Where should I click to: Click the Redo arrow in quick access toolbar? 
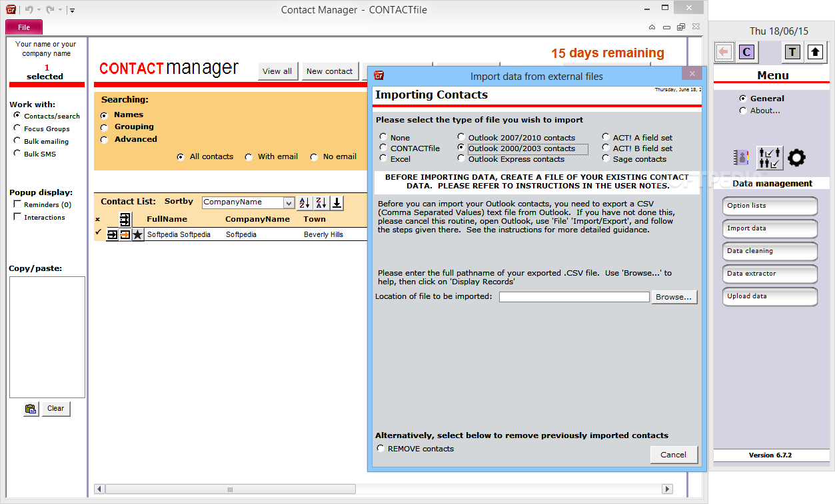[50, 10]
